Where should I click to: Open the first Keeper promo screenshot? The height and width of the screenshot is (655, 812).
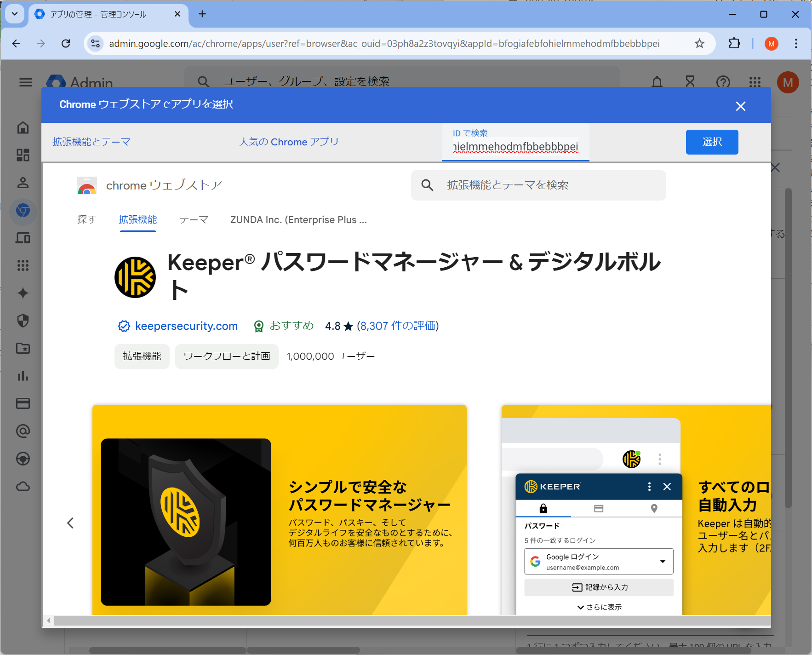tap(280, 510)
